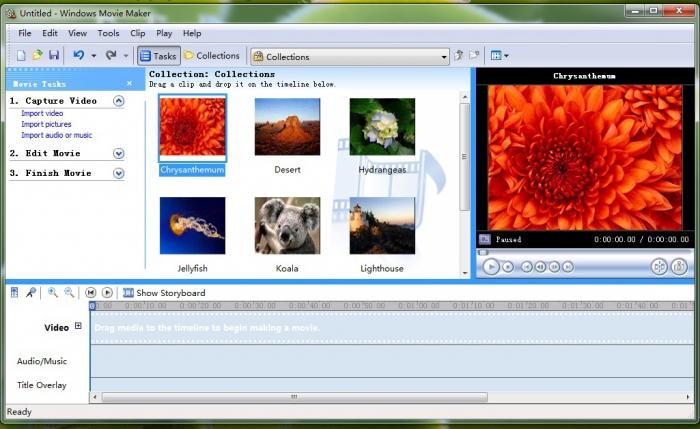
Task: Create new collection folder icon
Action: click(474, 55)
